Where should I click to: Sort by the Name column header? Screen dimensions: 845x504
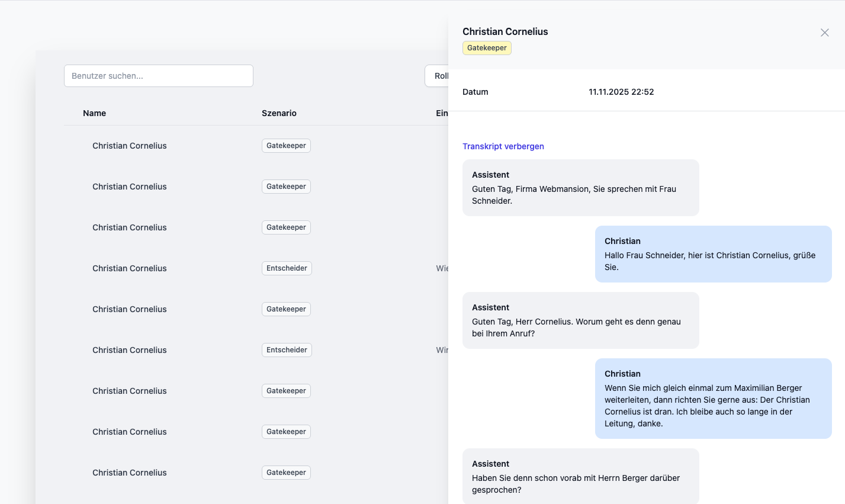click(x=95, y=113)
